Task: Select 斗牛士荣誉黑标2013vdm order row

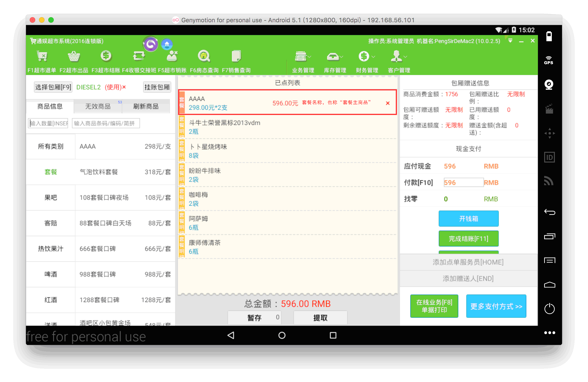Action: coord(287,127)
